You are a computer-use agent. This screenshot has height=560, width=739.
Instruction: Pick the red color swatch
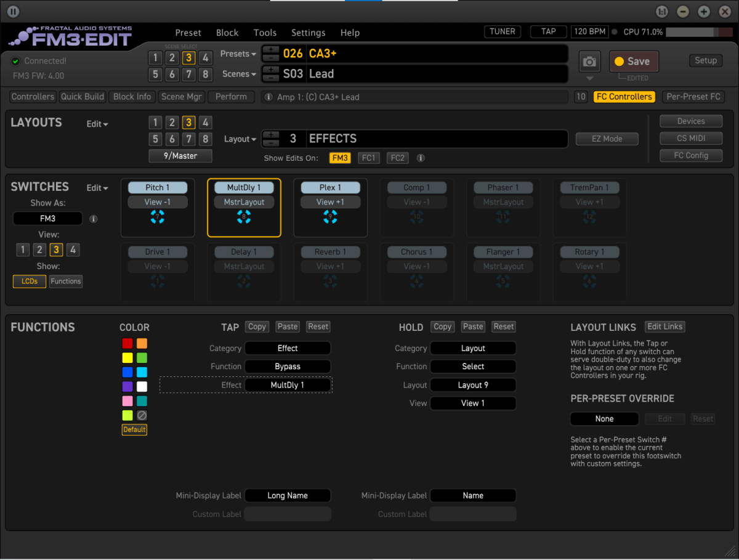(x=127, y=344)
